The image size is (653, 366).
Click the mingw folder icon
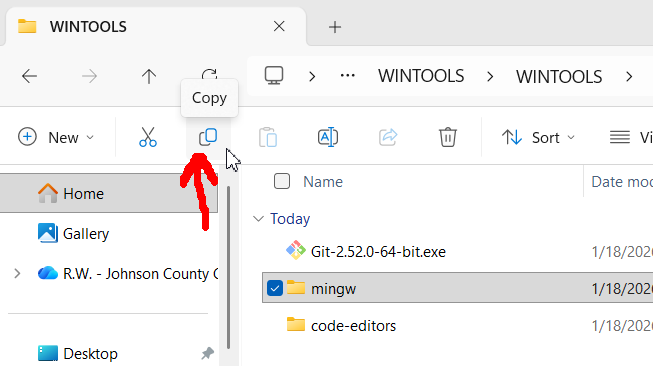[x=296, y=287]
